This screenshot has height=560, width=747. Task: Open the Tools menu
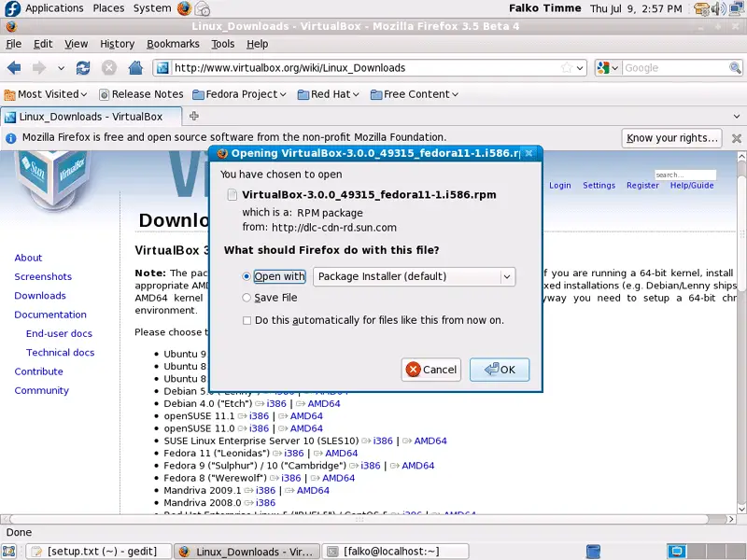click(x=223, y=44)
